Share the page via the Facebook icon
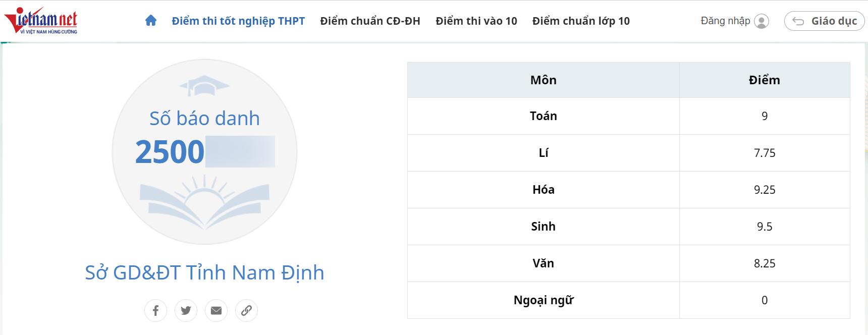The width and height of the screenshot is (868, 335). click(156, 311)
